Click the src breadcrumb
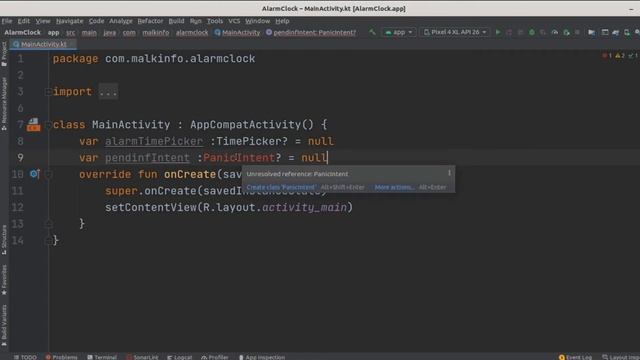 [71, 32]
